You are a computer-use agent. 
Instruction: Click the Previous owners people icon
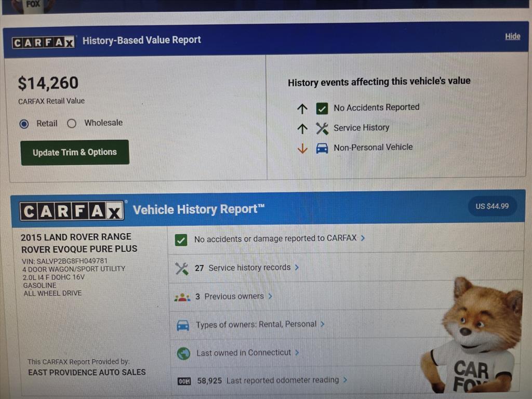182,298
